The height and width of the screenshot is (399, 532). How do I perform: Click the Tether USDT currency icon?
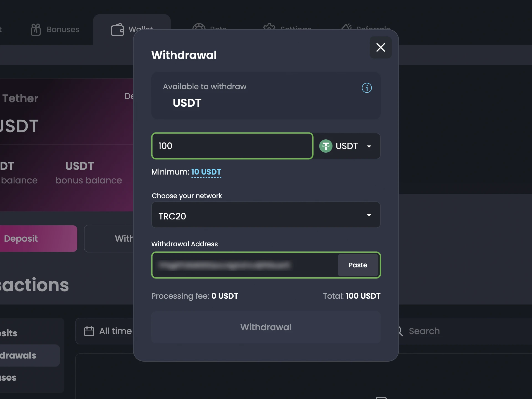pyautogui.click(x=327, y=146)
